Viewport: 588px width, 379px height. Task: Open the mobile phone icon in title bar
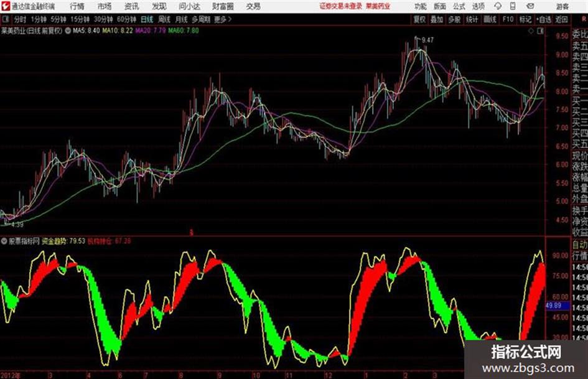[x=513, y=6]
